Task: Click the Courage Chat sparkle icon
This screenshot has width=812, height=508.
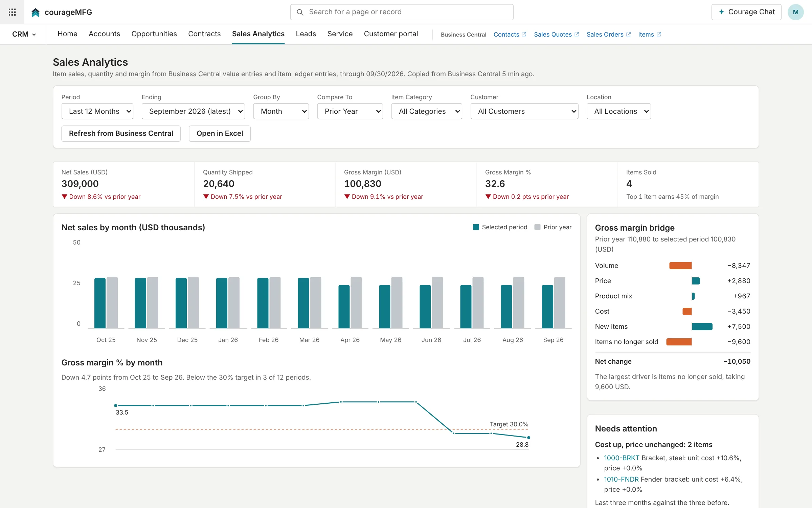Action: (x=721, y=12)
